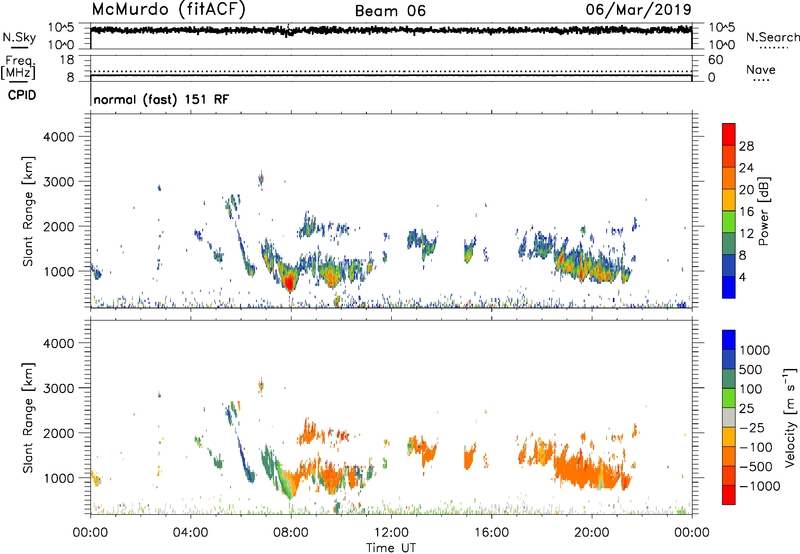Click the 04:00 time tick label
This screenshot has width=800, height=554.
click(190, 533)
